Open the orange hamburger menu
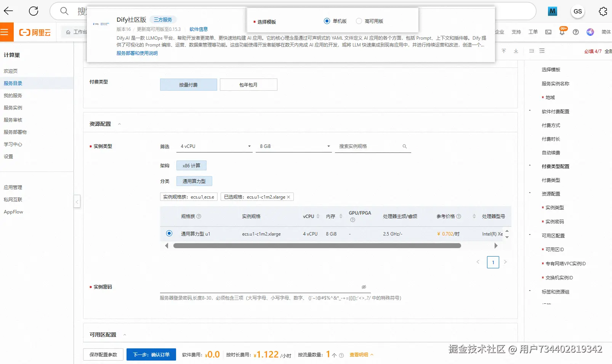Viewport: 612px width, 364px height. 5,32
